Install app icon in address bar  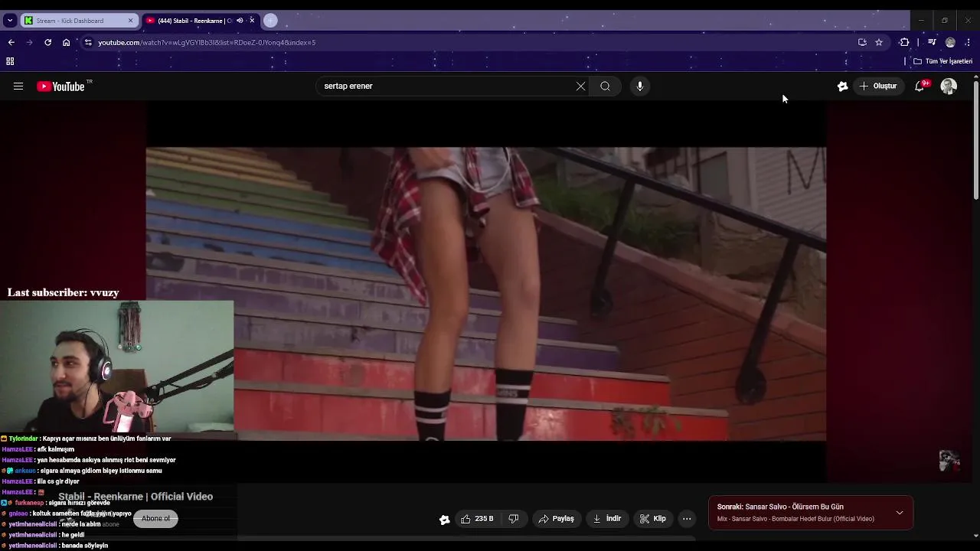[x=862, y=43]
